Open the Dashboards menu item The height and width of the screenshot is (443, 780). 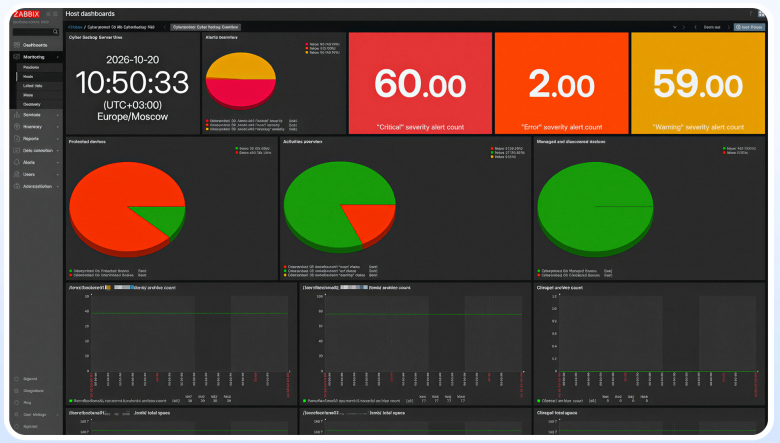[36, 45]
